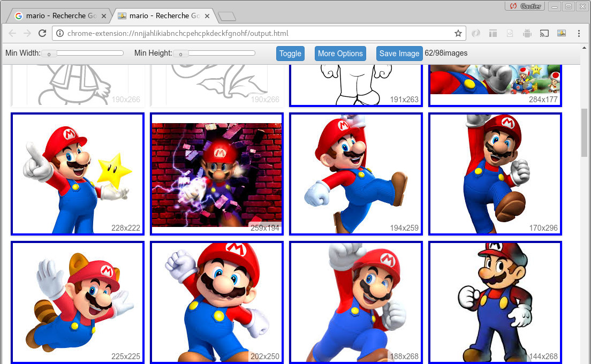591x364 pixels.
Task: Adjust the Min Height slider
Action: point(214,54)
